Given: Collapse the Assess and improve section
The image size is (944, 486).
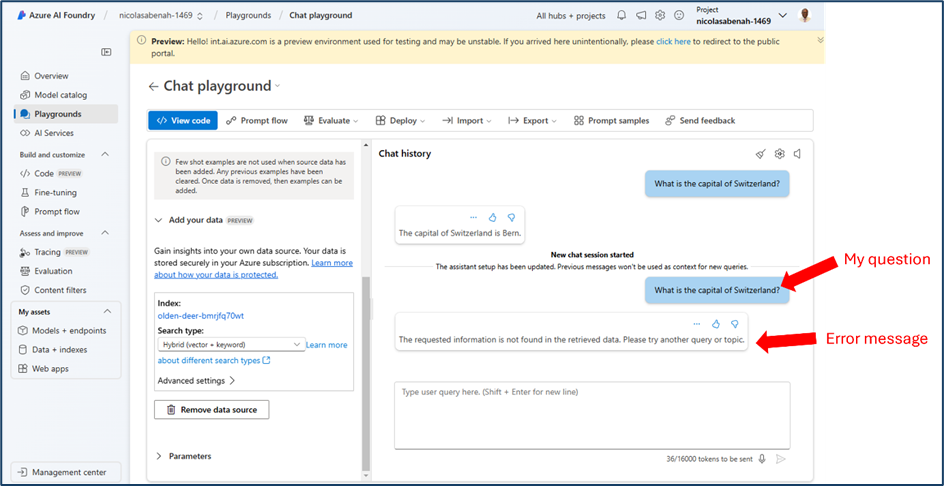Looking at the screenshot, I should click(x=105, y=233).
